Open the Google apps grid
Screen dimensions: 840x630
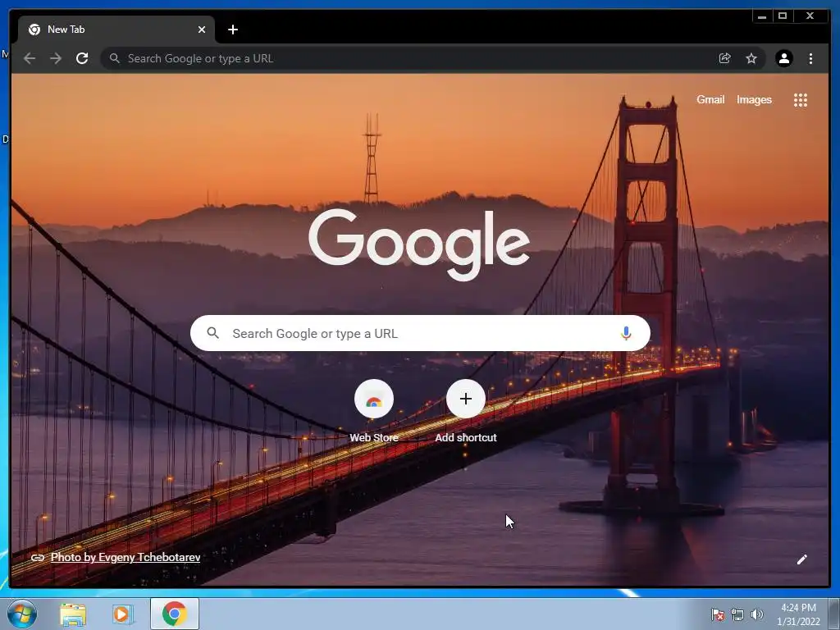[801, 100]
